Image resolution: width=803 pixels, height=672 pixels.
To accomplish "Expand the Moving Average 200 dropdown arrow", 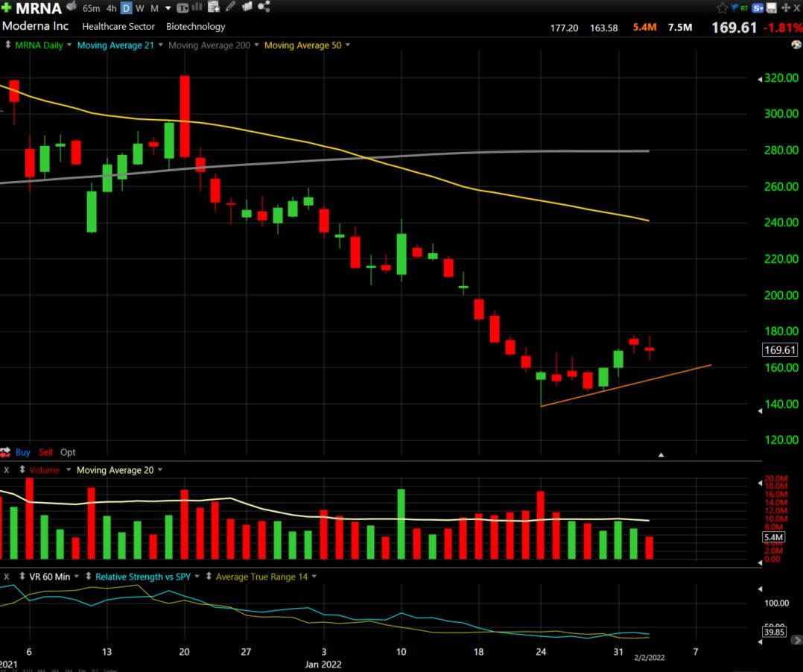I will click(x=256, y=45).
